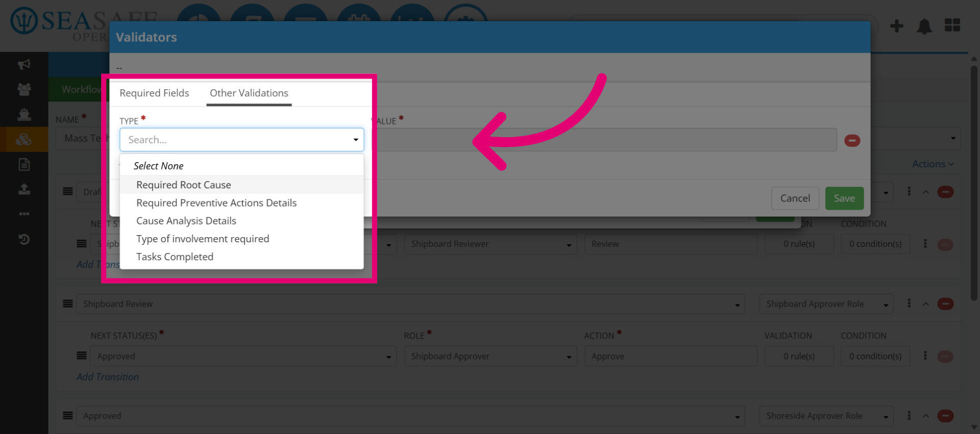The width and height of the screenshot is (980, 434).
Task: Open the TYPE search dropdown
Action: point(241,140)
